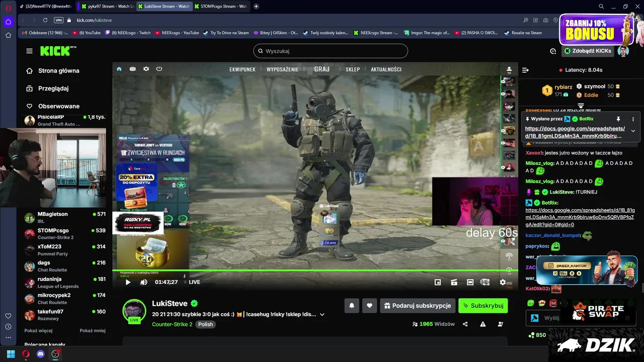Open rudaninja channel from sidebar
Screen dimensions: 644x362
tap(65, 282)
